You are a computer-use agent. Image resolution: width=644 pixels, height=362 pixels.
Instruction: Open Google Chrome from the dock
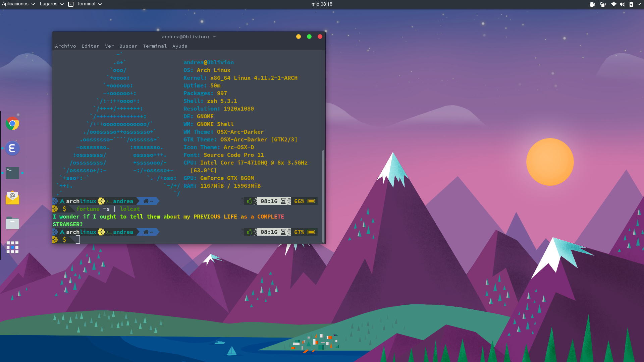click(x=12, y=123)
